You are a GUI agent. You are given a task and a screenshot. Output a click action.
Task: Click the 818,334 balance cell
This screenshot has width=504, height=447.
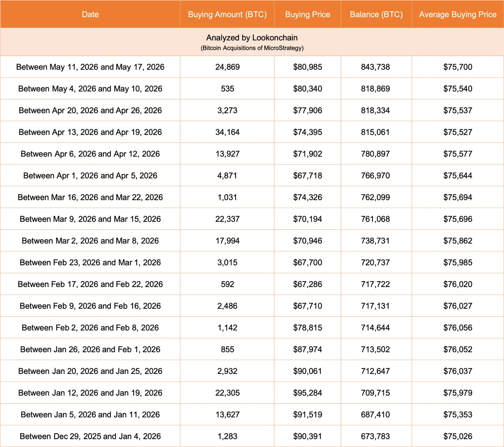[x=376, y=110]
